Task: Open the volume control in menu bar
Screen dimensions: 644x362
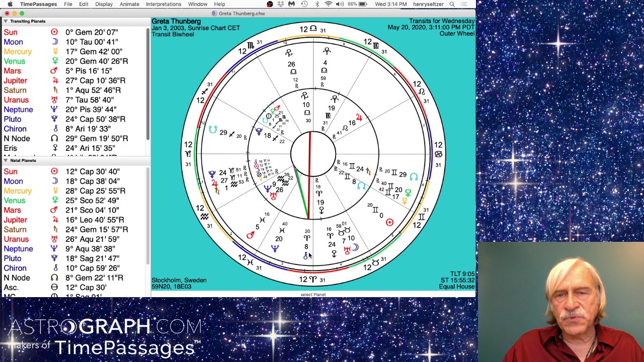Action: 340,4
